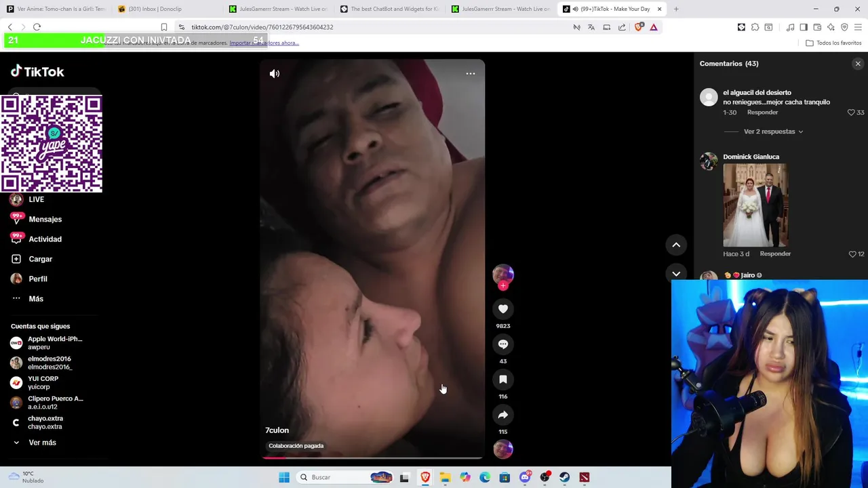
Task: Open wedding photo in Dominick's comment
Action: [x=755, y=205]
